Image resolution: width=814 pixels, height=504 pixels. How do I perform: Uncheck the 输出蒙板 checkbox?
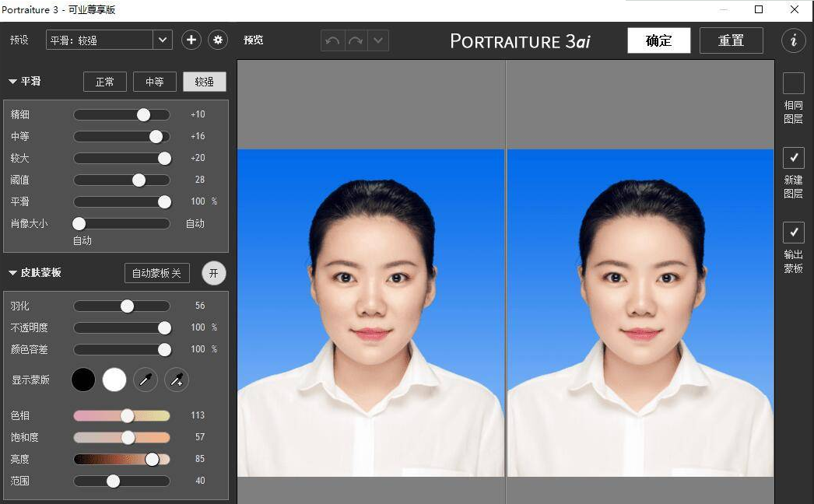pyautogui.click(x=793, y=233)
